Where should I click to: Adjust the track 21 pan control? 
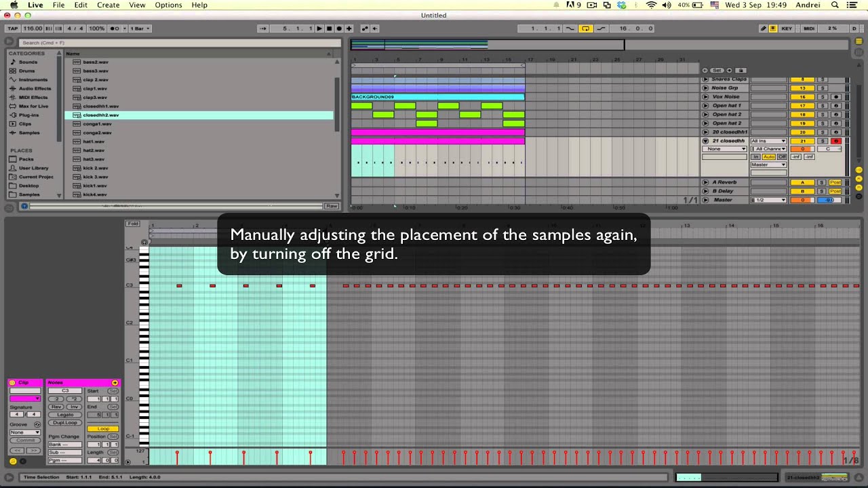(x=829, y=149)
